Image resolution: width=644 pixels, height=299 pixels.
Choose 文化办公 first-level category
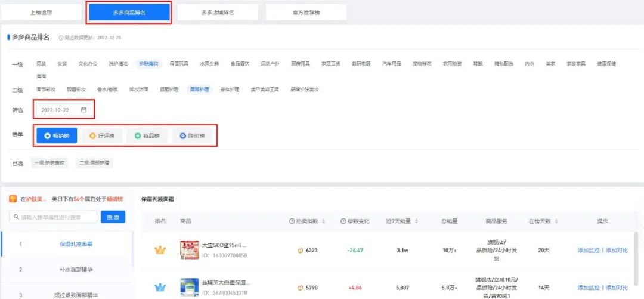[88, 64]
